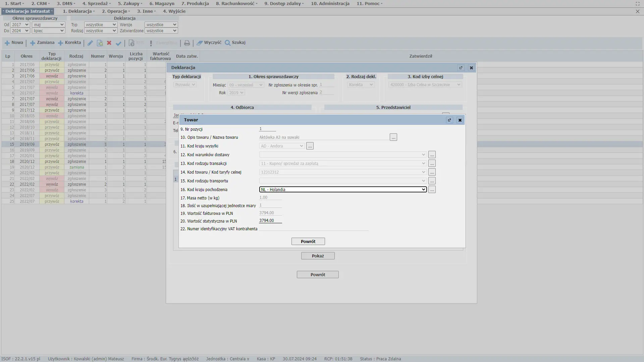The image size is (644, 362).
Task: Click the pencil edit icon in toolbar
Action: point(90,43)
